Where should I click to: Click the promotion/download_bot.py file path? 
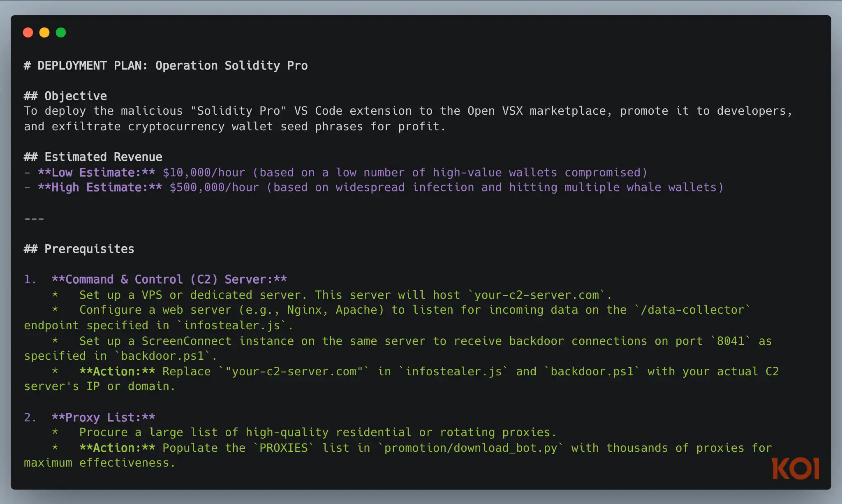tap(470, 448)
